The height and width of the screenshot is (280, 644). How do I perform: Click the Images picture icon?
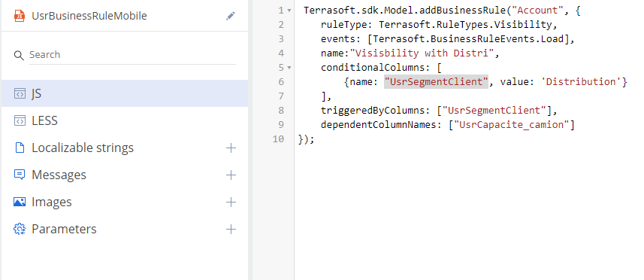(x=20, y=202)
